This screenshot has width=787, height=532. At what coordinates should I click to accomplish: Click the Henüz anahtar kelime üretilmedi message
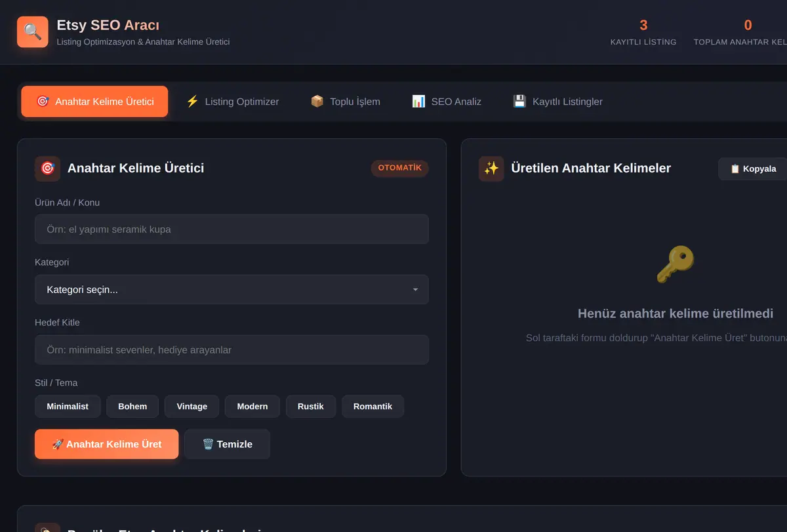(x=676, y=314)
